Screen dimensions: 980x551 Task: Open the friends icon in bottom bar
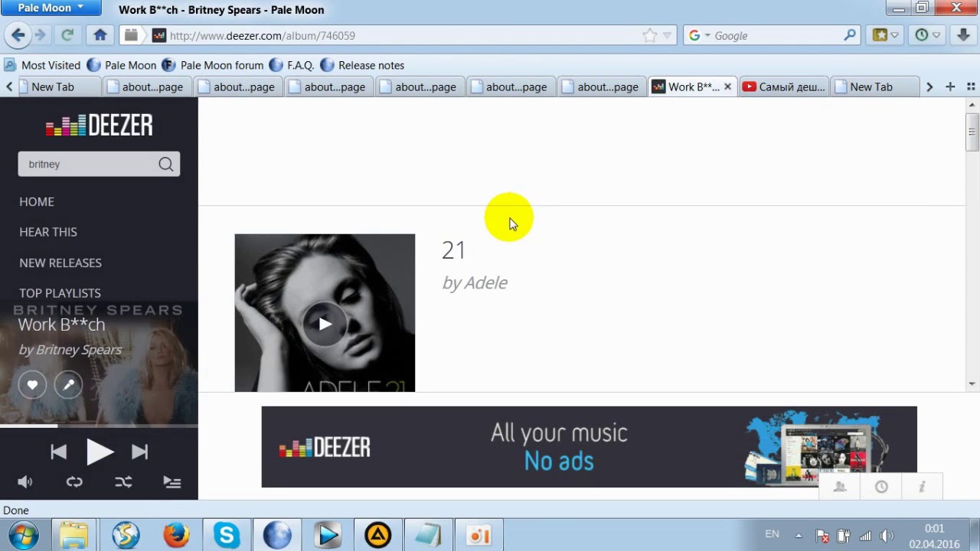tap(840, 487)
